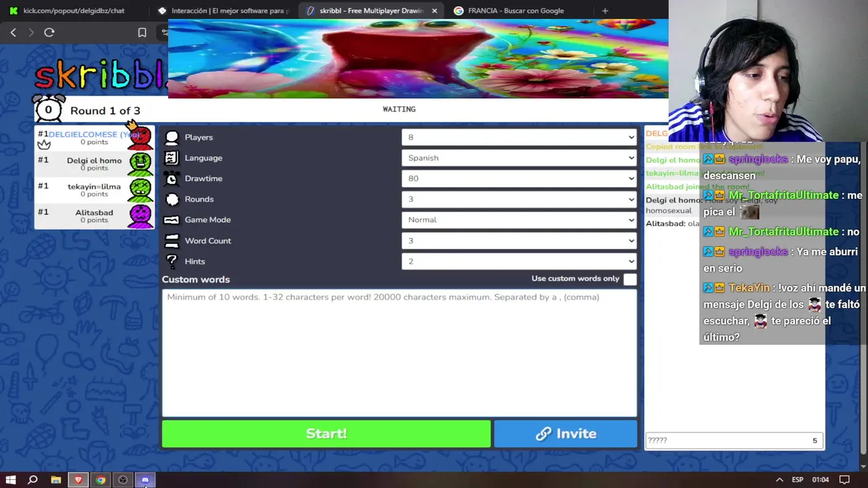
Task: Open the Hints dropdown
Action: [520, 261]
